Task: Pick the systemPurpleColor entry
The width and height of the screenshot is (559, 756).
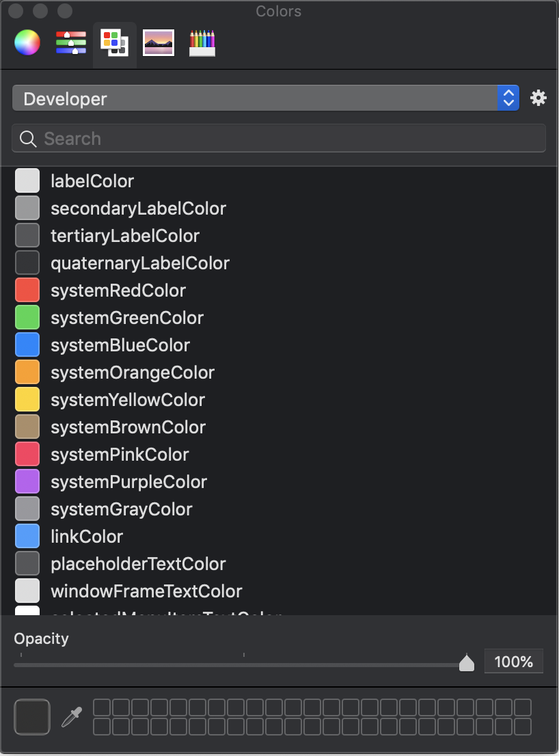Action: click(128, 482)
